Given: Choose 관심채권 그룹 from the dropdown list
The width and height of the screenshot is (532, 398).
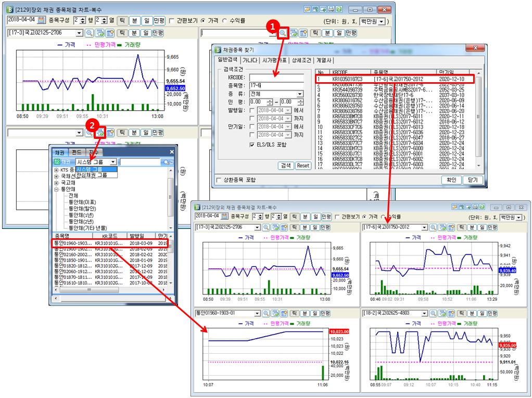Looking at the screenshot, I should pyautogui.click(x=96, y=175).
